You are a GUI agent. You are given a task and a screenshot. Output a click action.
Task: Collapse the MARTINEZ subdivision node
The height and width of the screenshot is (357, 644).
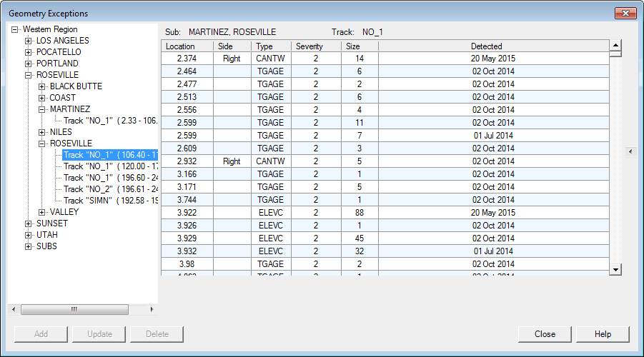click(x=42, y=109)
